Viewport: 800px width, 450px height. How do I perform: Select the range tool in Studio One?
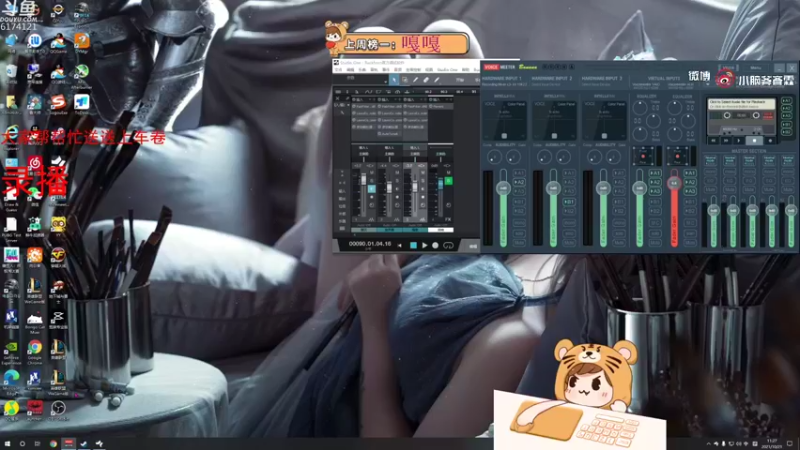pyautogui.click(x=405, y=80)
